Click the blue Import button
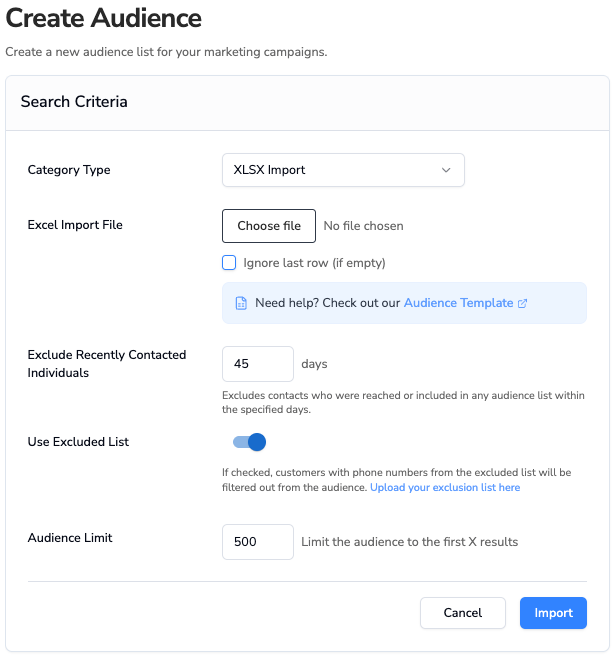The image size is (616, 656). (553, 613)
